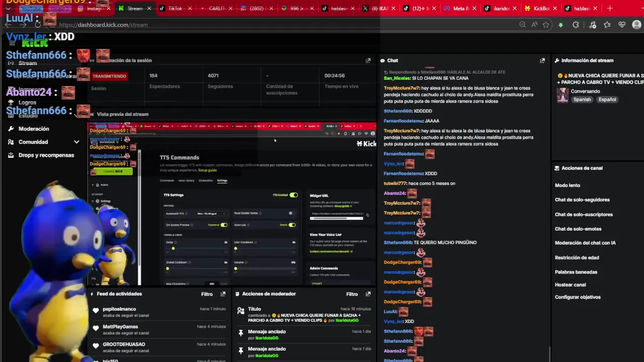Adjust the Volume slider in preview
This screenshot has height=362, width=644.
coord(265,268)
